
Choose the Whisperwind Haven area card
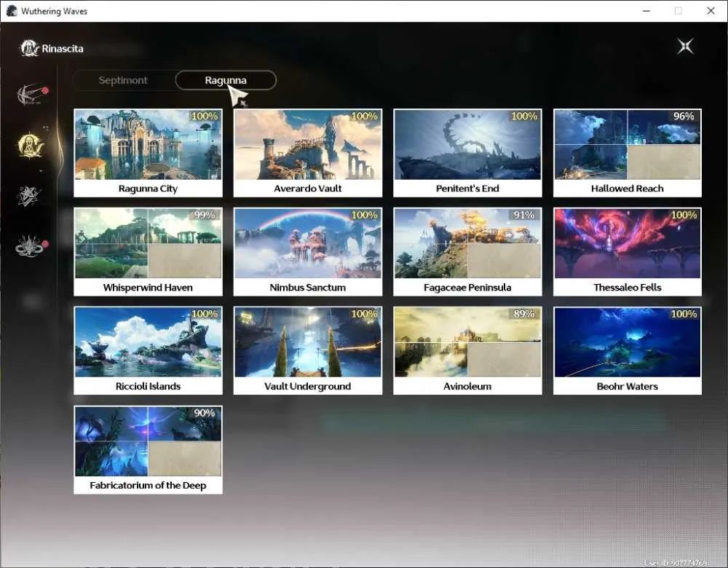pos(148,252)
